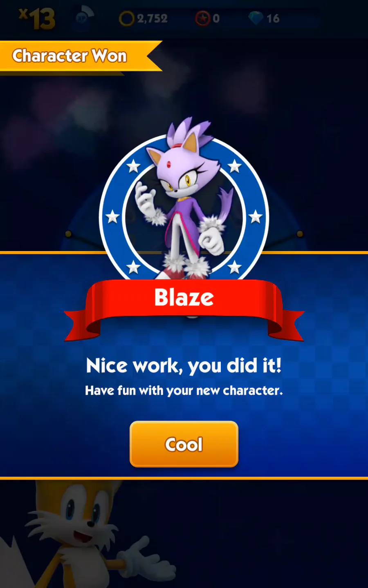
Task: Click the middle-right star on the blue ring
Action: tap(256, 217)
